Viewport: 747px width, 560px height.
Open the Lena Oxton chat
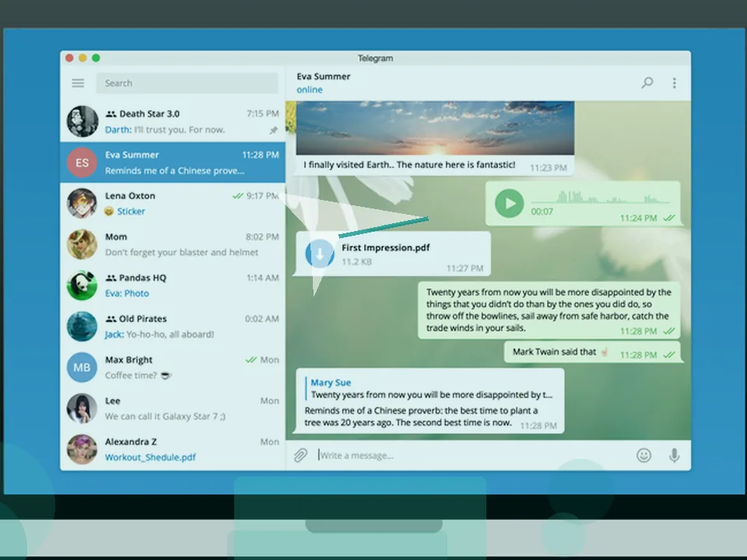pyautogui.click(x=173, y=203)
